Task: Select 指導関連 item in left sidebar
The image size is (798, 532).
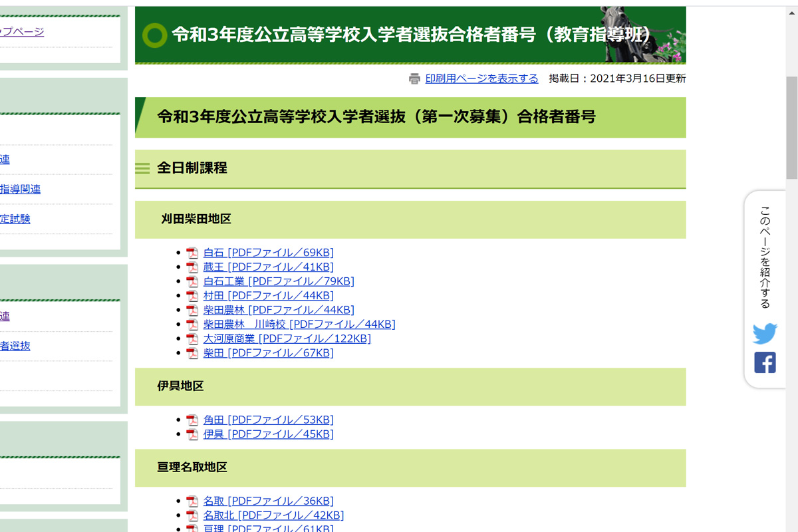Action: click(20, 190)
